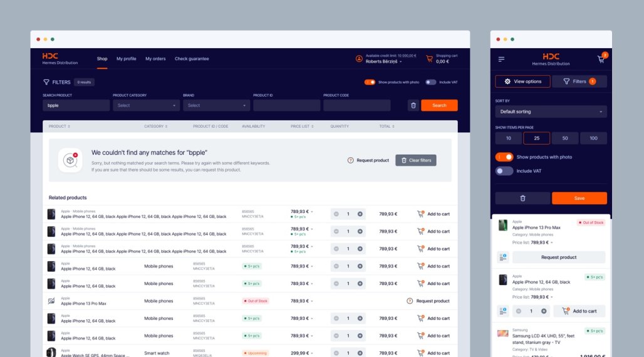Click details icon under Apple iPhone 13 Pro Max
Image resolution: width=644 pixels, height=357 pixels.
coord(502,257)
